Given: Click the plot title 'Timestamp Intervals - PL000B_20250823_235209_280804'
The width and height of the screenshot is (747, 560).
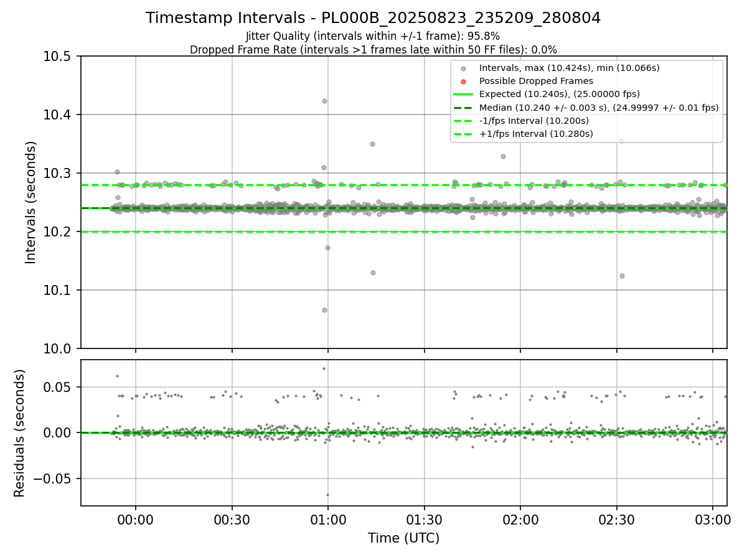Looking at the screenshot, I should point(373,18).
